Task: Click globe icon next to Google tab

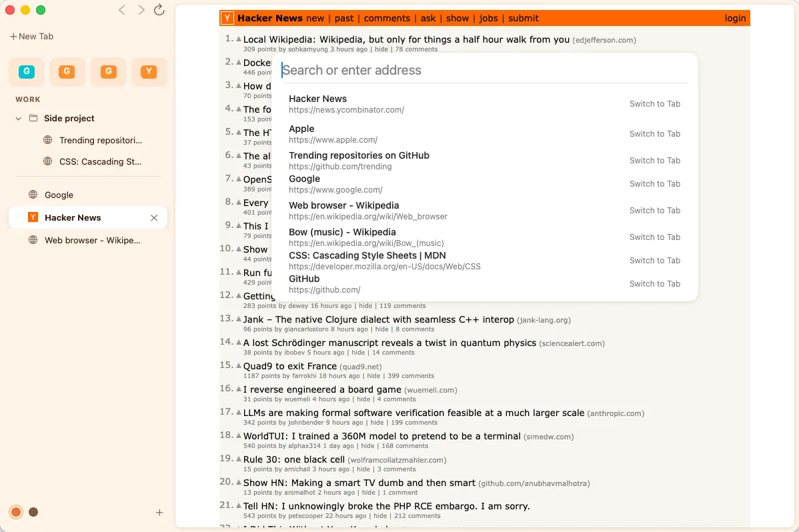Action: (33, 195)
